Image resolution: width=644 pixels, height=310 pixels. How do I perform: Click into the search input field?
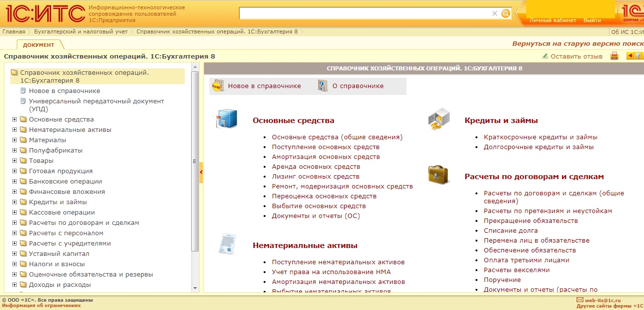click(365, 13)
